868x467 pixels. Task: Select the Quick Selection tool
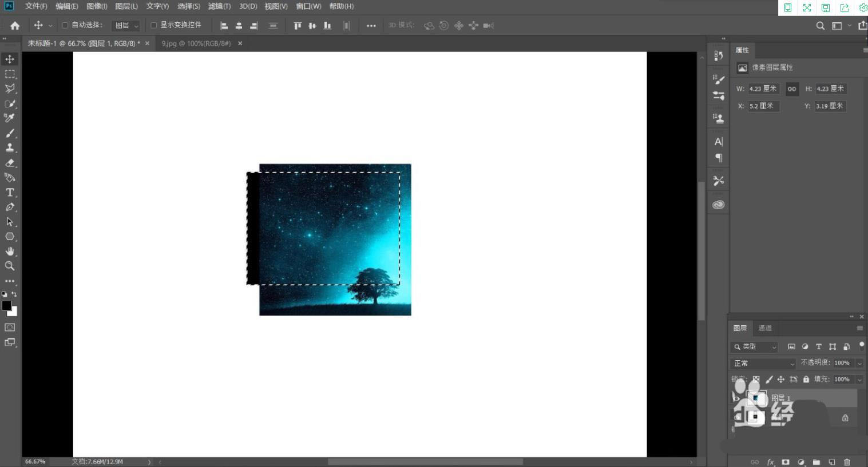point(10,103)
